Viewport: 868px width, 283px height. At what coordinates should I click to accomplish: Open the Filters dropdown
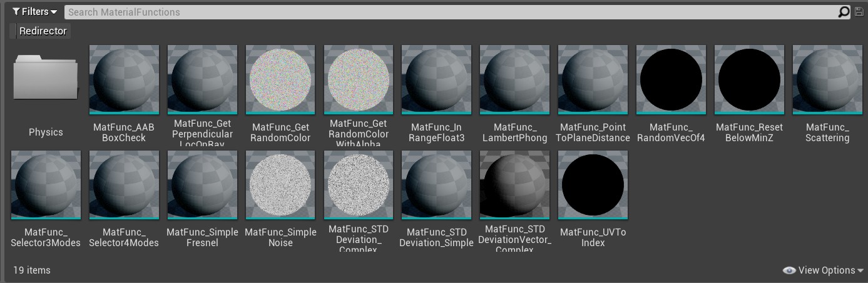(34, 12)
